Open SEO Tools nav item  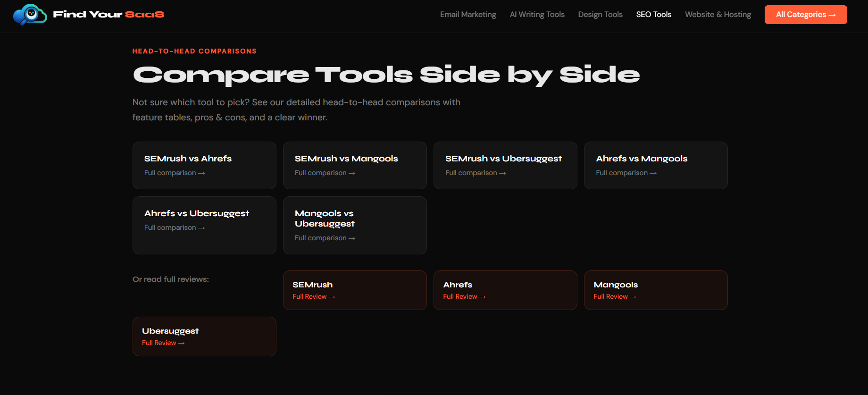pyautogui.click(x=653, y=15)
